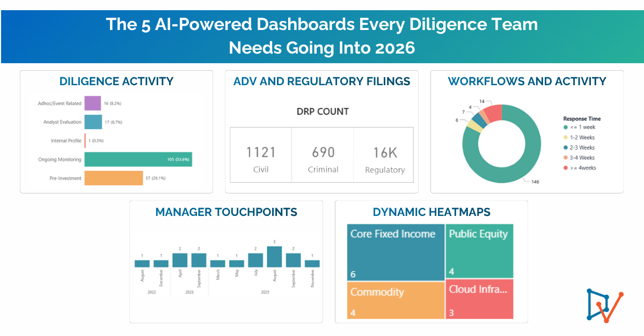Toggle the "3-4 Weeks" legend entry

(x=582, y=158)
